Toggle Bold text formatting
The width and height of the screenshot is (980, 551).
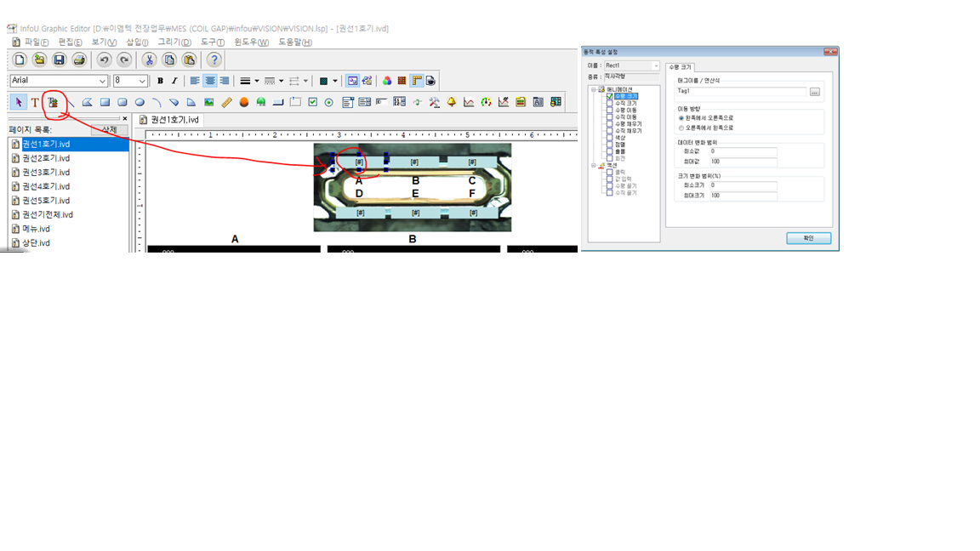[x=161, y=81]
